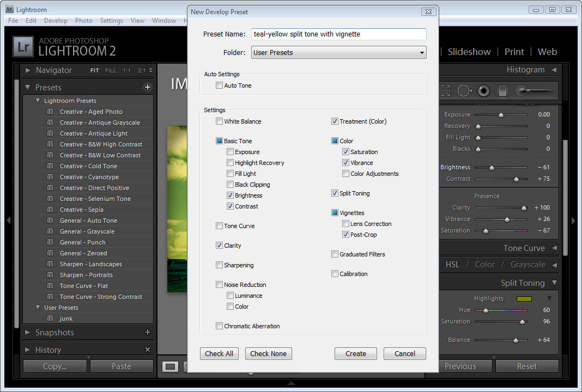The width and height of the screenshot is (582, 392).
Task: Open the Folder dropdown showing User Presets
Action: 338,52
